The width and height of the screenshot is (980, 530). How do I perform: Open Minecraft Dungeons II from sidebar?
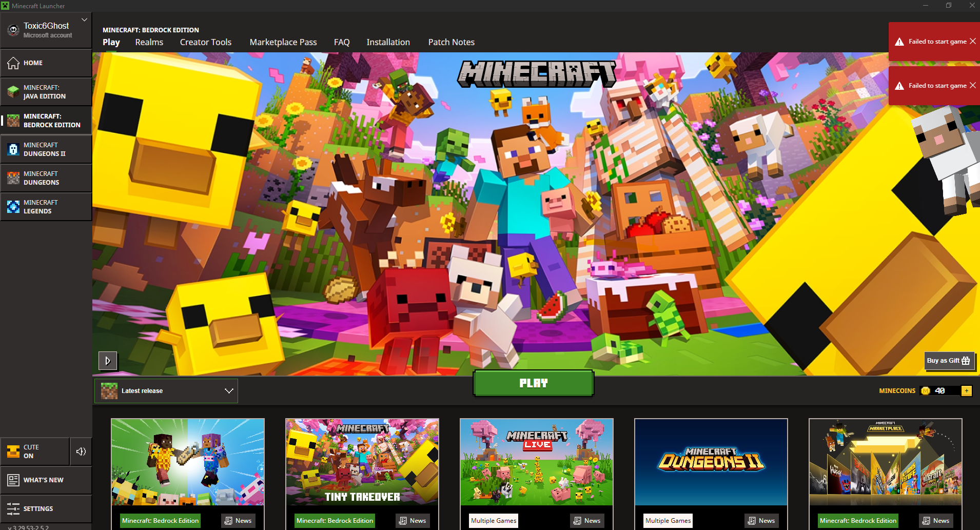(x=46, y=149)
